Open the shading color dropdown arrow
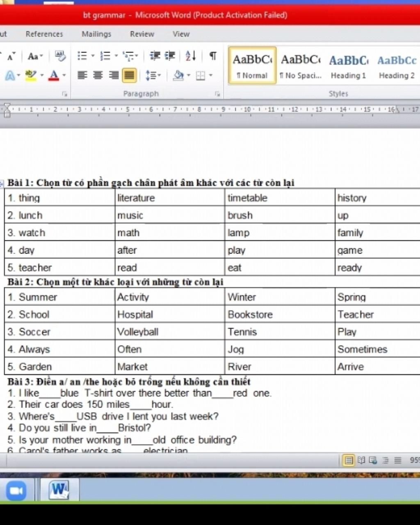The width and height of the screenshot is (420, 525). (189, 75)
